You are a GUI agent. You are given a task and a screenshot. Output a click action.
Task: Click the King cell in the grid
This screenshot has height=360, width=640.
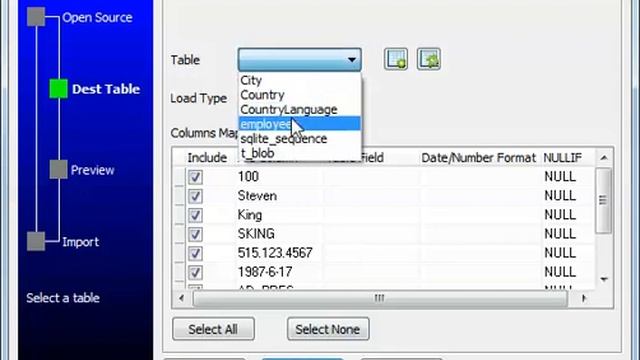(279, 215)
